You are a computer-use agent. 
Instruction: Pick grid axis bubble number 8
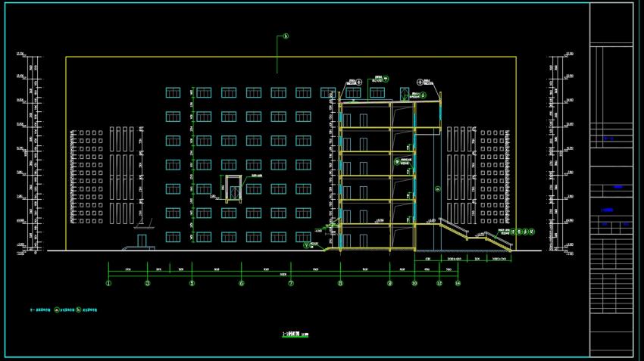click(340, 283)
